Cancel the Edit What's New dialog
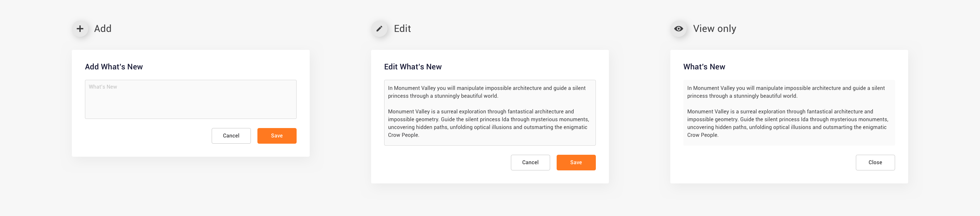Viewport: 980px width, 216px height. (x=530, y=163)
